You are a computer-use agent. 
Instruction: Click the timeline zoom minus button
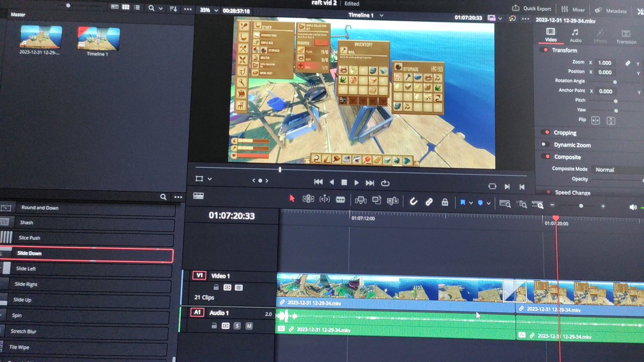552,205
